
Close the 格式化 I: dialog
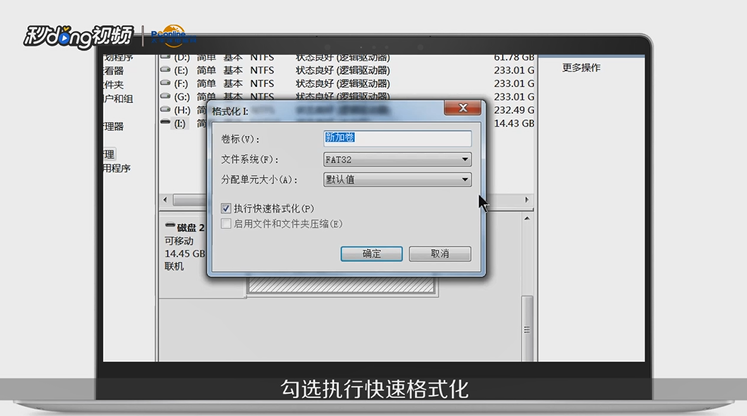(462, 108)
